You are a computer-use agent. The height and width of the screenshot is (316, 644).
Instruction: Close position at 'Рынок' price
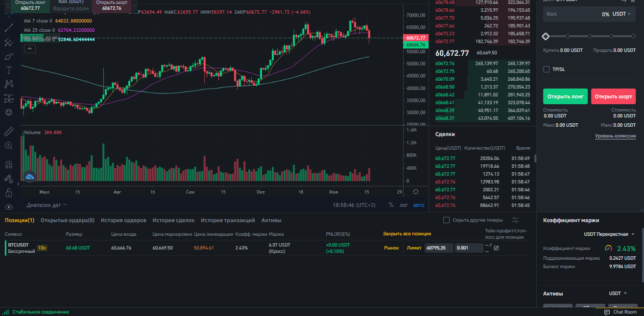point(391,248)
